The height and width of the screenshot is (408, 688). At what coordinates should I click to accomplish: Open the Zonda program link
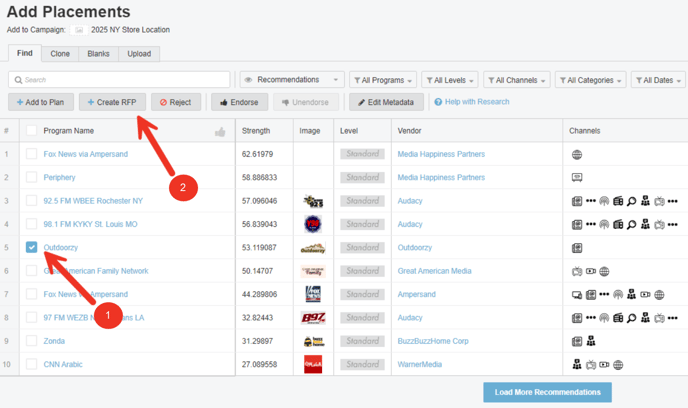point(54,341)
